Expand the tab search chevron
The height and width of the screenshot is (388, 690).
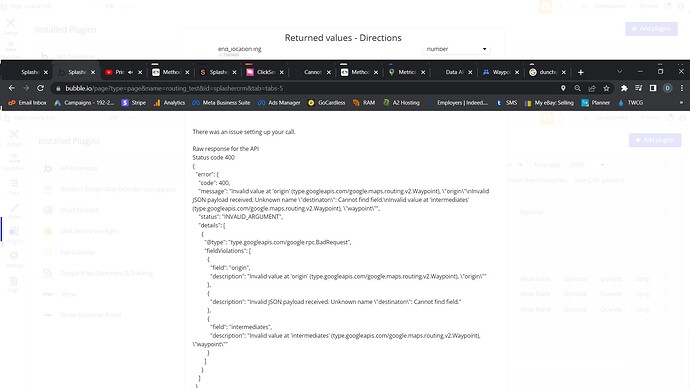619,72
